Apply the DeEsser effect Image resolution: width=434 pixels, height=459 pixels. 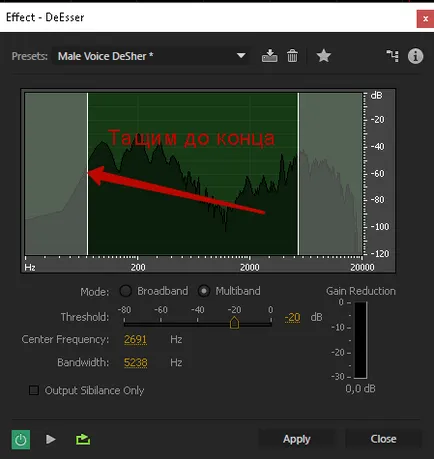pyautogui.click(x=297, y=439)
